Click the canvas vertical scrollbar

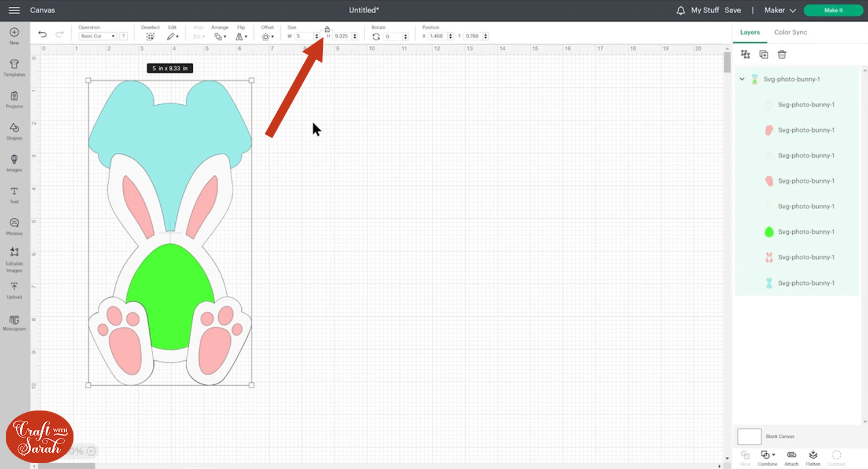click(x=727, y=62)
